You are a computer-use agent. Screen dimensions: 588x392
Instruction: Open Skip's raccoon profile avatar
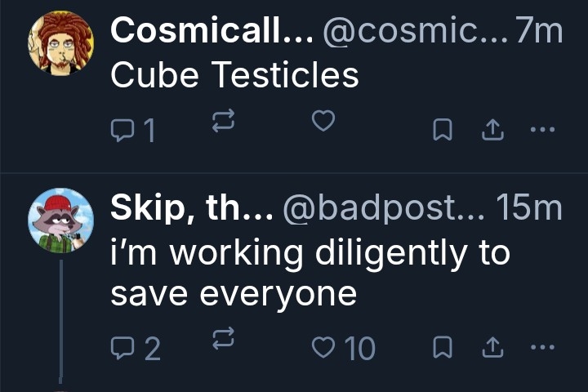pos(60,220)
